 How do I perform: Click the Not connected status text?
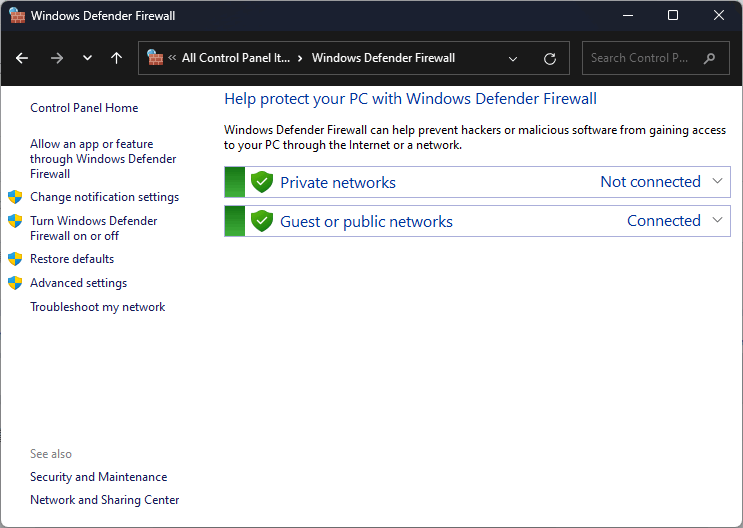[x=650, y=182]
